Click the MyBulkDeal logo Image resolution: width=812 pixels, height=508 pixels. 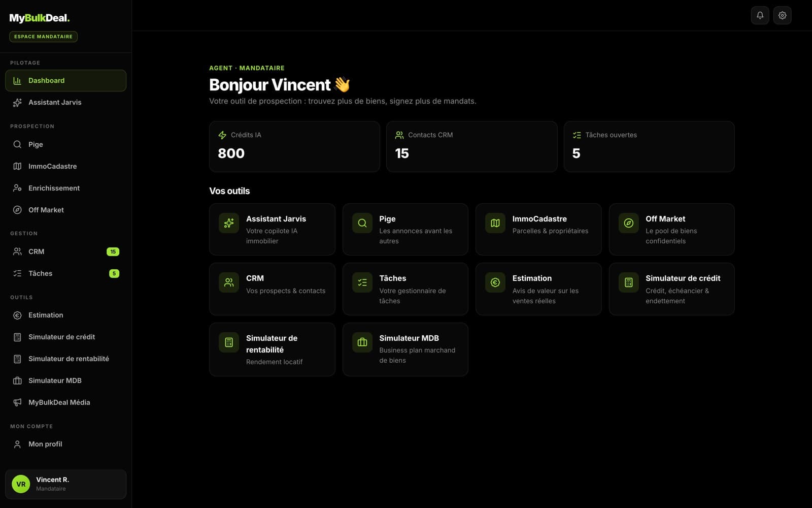coord(40,18)
